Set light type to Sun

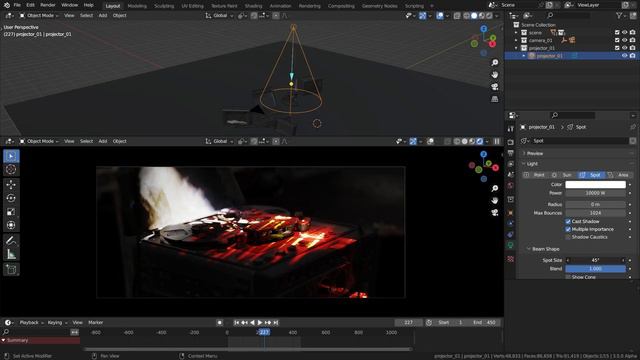(x=563, y=175)
